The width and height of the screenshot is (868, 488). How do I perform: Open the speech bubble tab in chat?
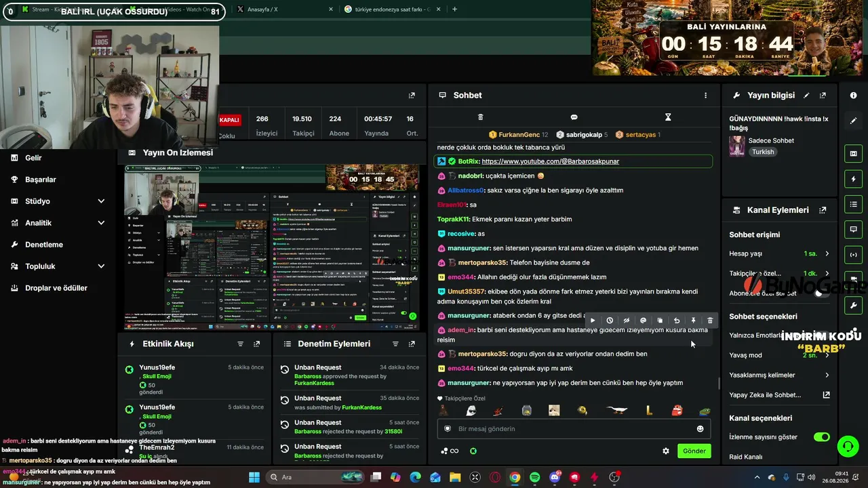[x=574, y=117]
